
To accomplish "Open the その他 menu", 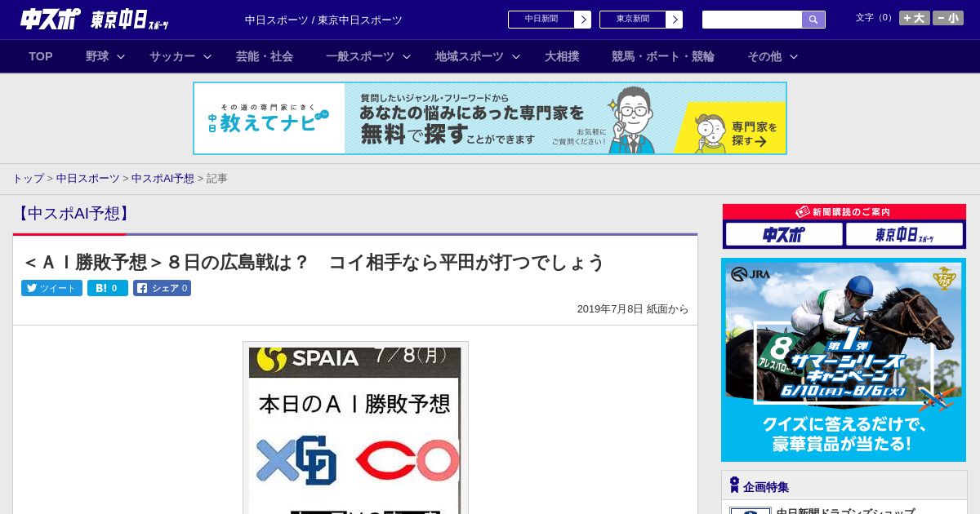I will (x=764, y=56).
